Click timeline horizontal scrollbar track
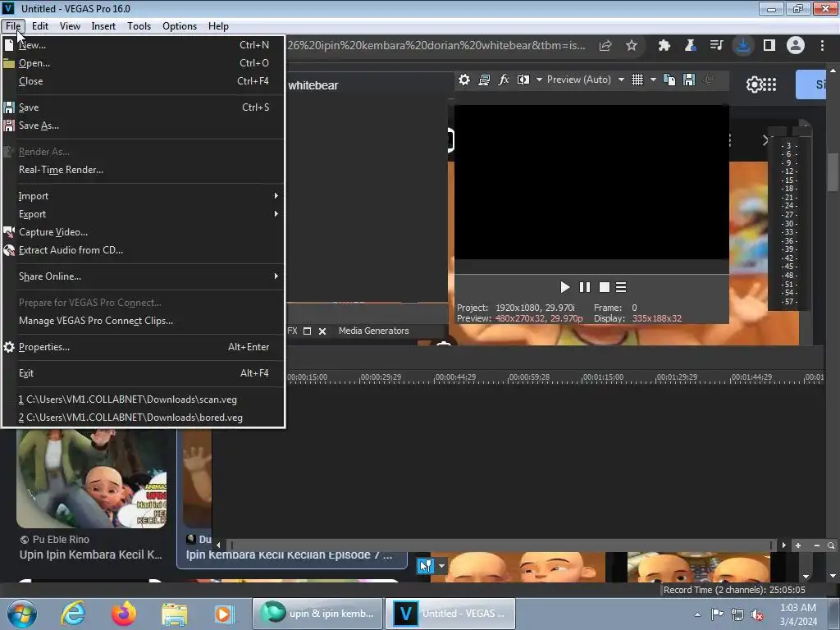The width and height of the screenshot is (840, 630). click(x=501, y=546)
